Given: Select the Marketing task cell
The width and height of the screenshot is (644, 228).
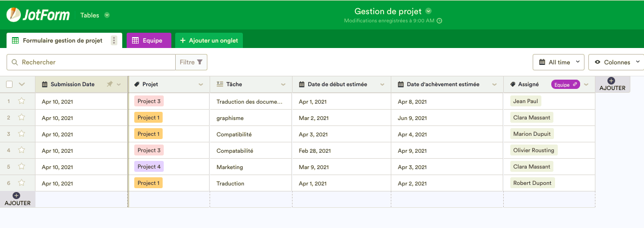Looking at the screenshot, I should tap(251, 167).
